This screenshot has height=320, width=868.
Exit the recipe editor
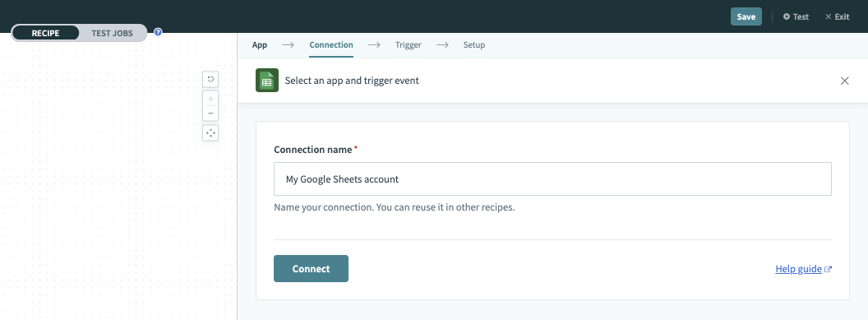pos(837,16)
